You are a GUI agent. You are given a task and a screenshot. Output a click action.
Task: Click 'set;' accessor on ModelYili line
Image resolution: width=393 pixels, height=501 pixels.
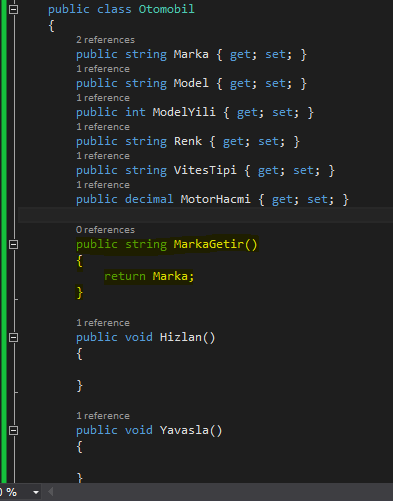click(286, 112)
